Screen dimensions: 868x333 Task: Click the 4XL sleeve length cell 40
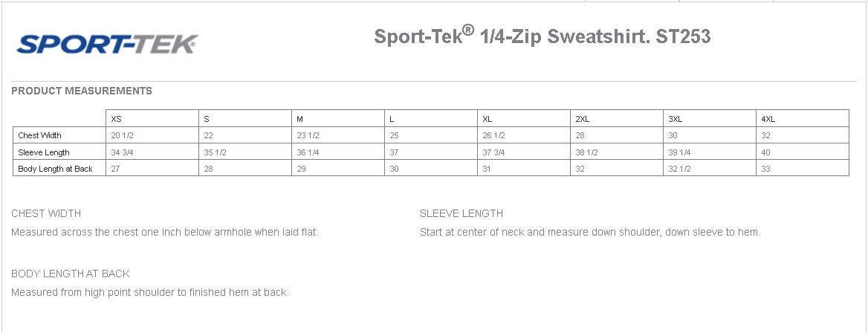(x=765, y=152)
